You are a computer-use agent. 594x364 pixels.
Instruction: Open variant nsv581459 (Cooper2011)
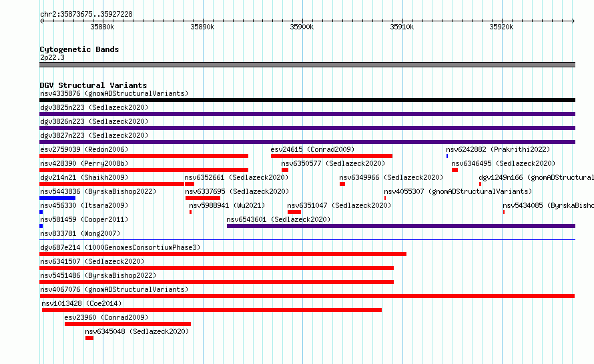point(84,219)
